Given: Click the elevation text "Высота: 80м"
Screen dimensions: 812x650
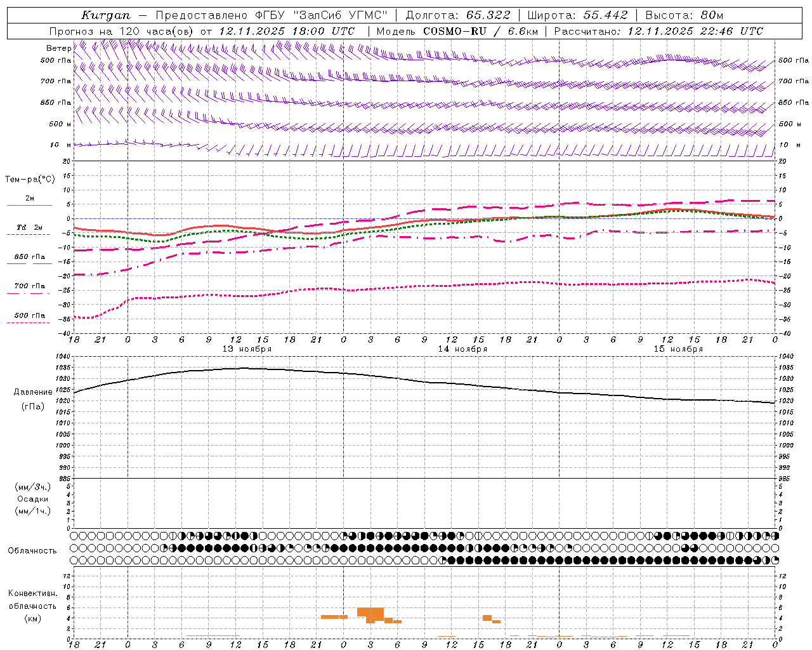Looking at the screenshot, I should coord(684,15).
